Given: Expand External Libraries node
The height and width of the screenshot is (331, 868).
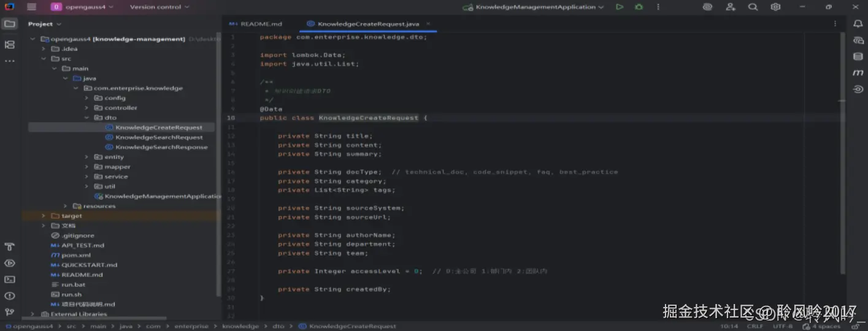Looking at the screenshot, I should [x=33, y=314].
